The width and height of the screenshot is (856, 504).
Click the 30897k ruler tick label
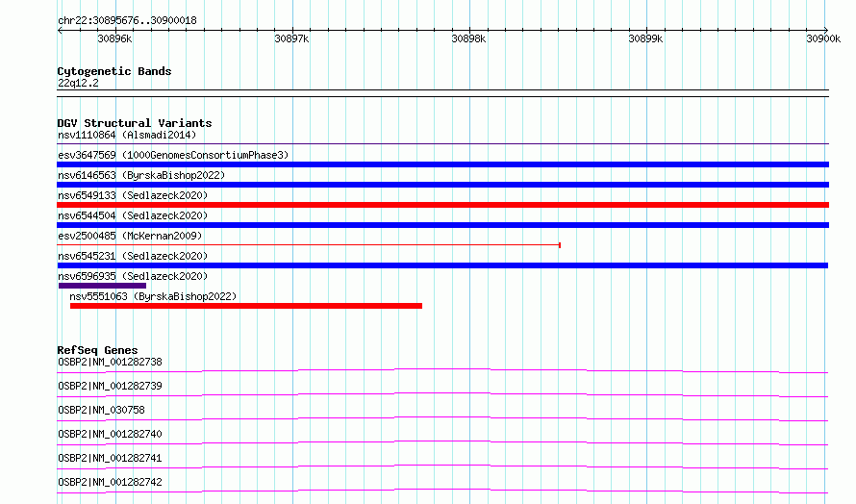point(291,38)
